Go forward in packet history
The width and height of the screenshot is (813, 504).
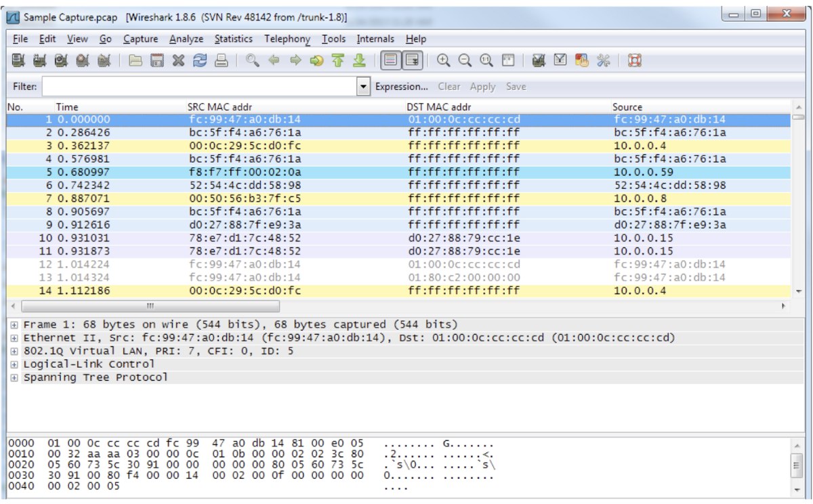295,61
